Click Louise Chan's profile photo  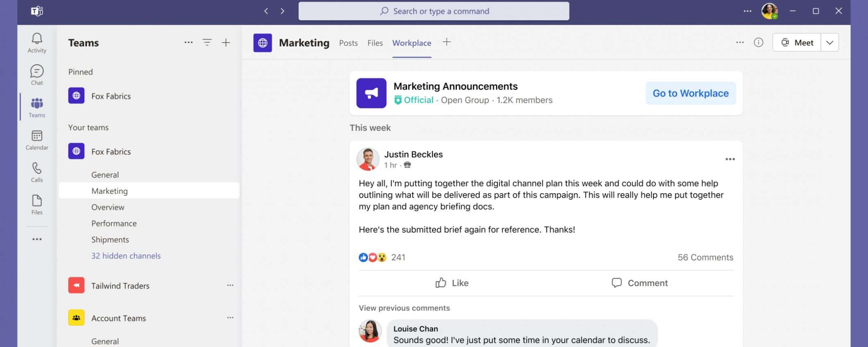point(370,331)
